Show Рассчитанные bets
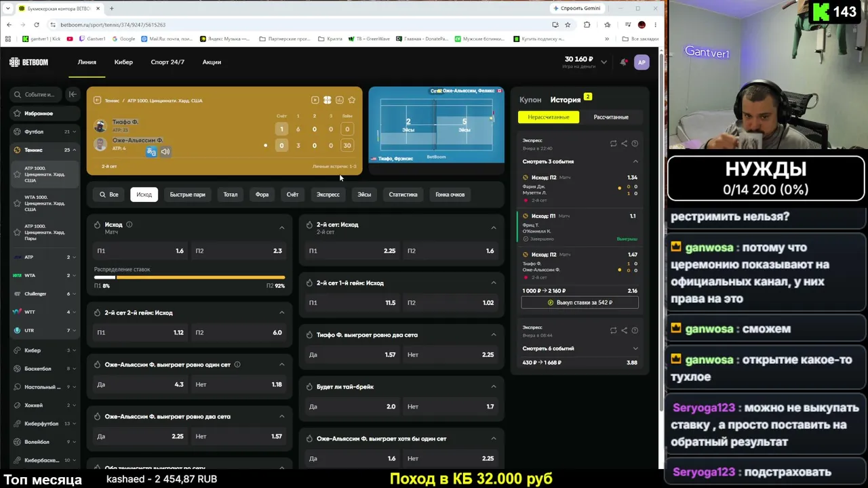The image size is (868, 488). click(611, 117)
